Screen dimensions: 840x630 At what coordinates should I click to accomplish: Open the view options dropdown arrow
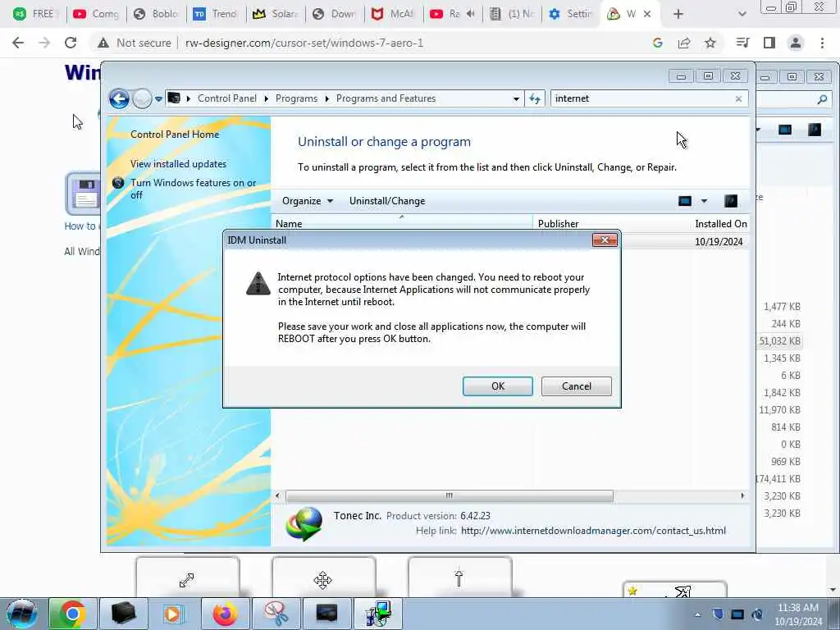pos(705,201)
